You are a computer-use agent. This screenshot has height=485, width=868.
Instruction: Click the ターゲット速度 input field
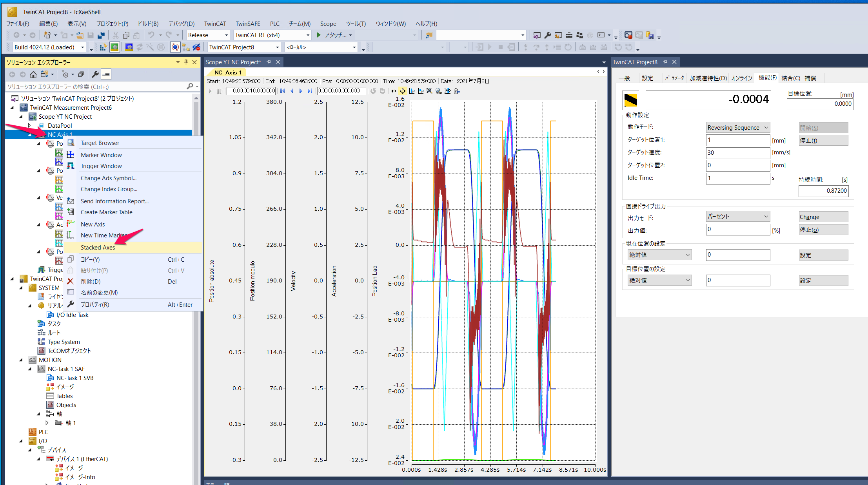[737, 152]
